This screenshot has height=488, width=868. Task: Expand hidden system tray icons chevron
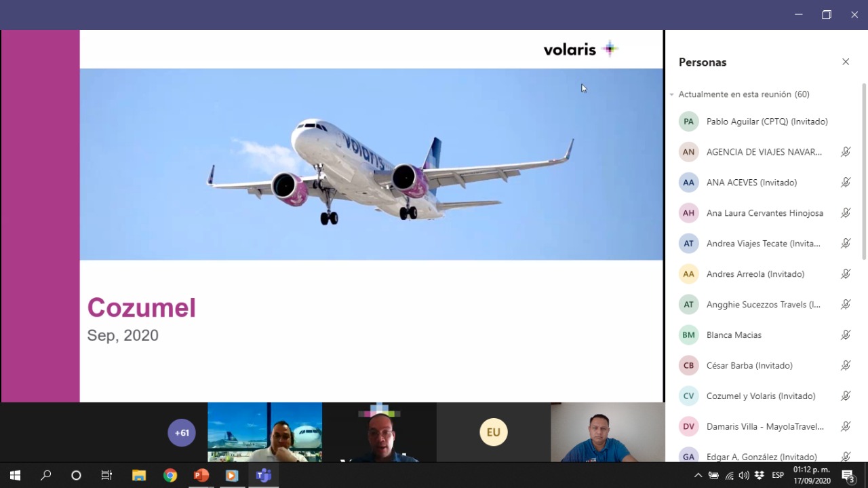pyautogui.click(x=698, y=475)
